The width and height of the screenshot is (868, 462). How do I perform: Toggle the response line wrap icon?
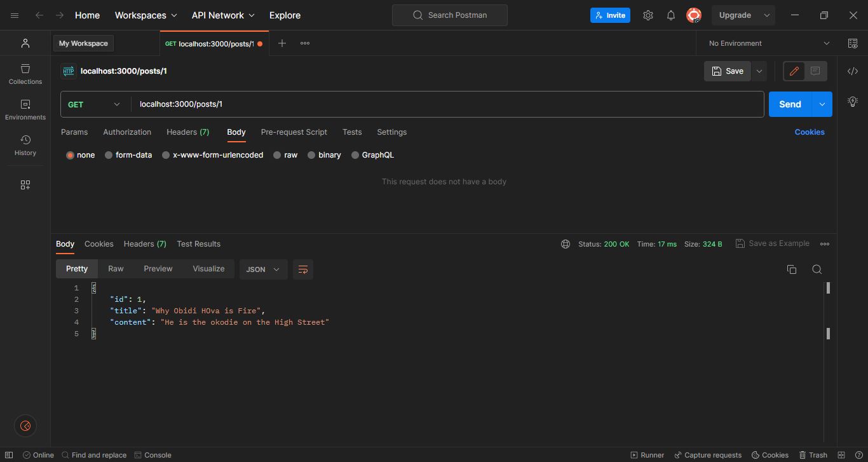click(x=303, y=269)
